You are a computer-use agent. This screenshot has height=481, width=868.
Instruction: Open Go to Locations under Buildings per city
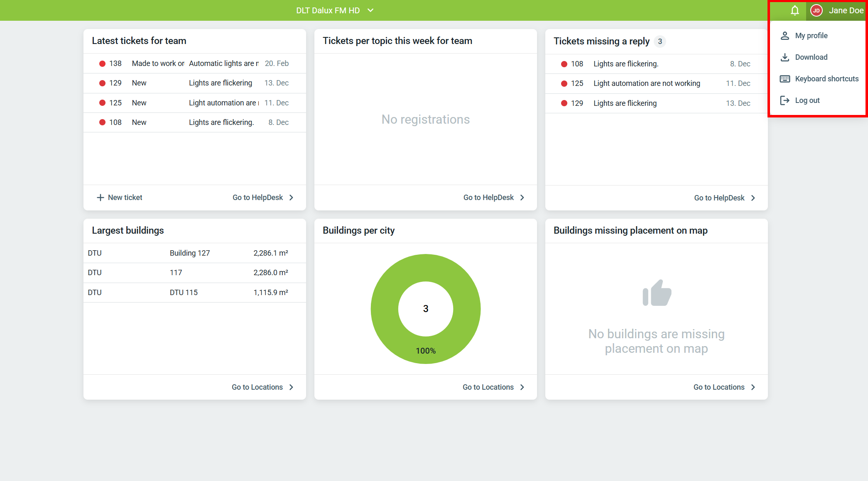pos(488,387)
